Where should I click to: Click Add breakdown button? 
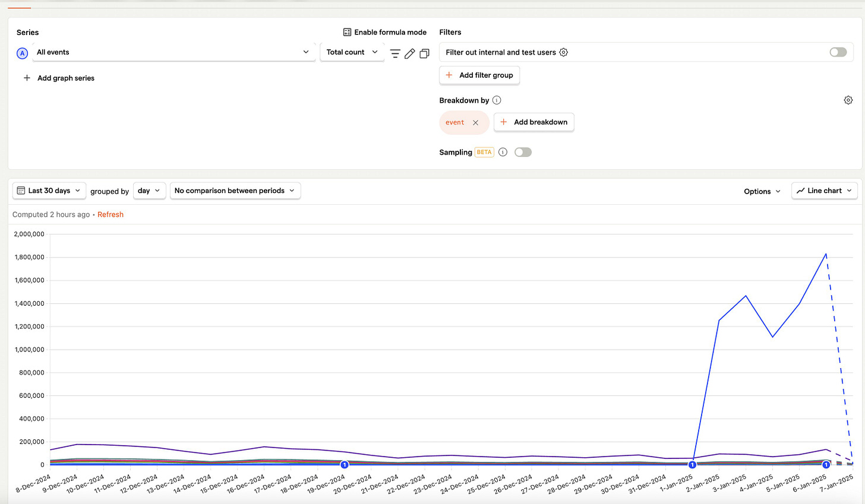click(534, 122)
